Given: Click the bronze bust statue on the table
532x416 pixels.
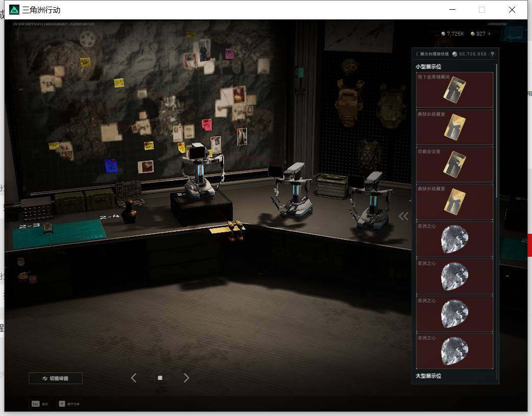Looking at the screenshot, I should pyautogui.click(x=129, y=212).
